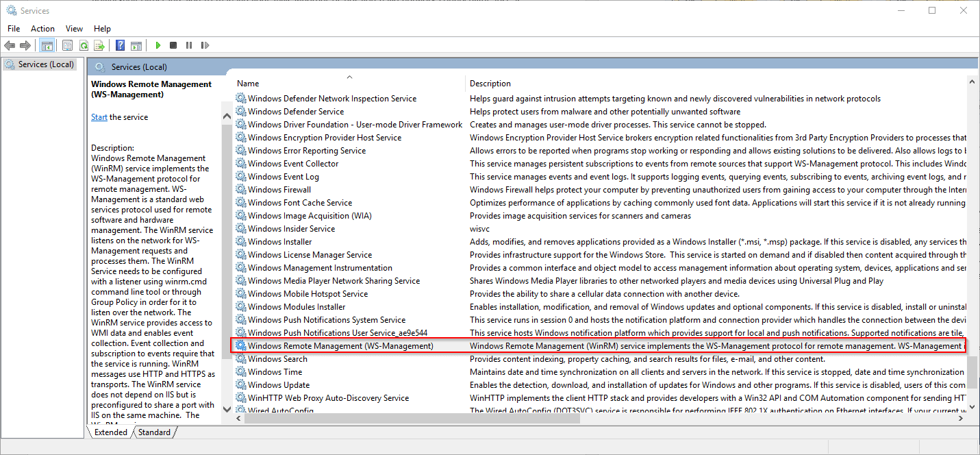Click gear icon in Services (Local) header
The image size is (980, 455).
click(x=101, y=66)
